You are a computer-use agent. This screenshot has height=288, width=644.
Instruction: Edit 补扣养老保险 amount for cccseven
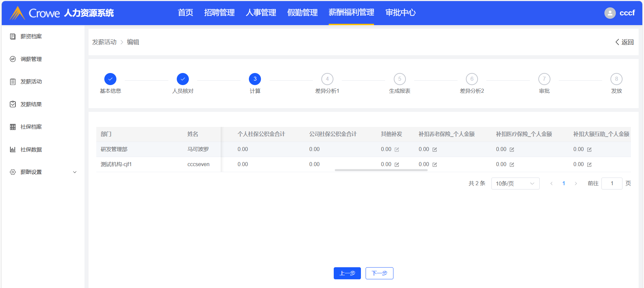(435, 165)
